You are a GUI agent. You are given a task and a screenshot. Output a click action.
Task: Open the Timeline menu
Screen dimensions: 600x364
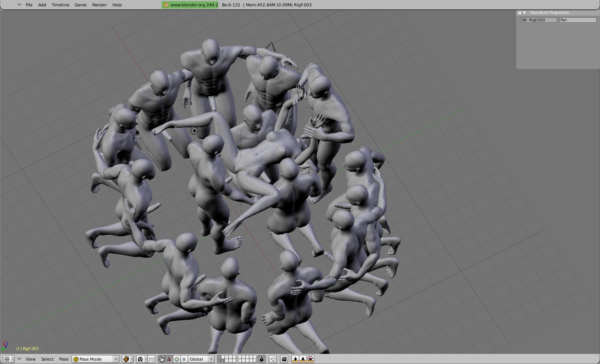point(60,5)
